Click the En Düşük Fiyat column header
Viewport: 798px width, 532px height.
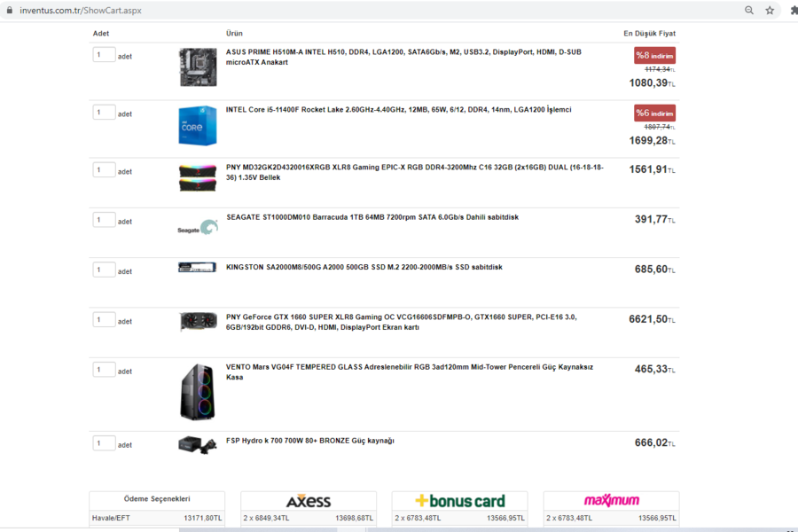[x=649, y=34]
